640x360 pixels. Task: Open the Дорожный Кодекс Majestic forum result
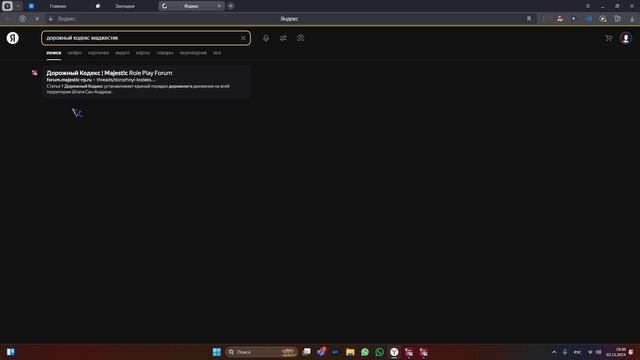[109, 73]
